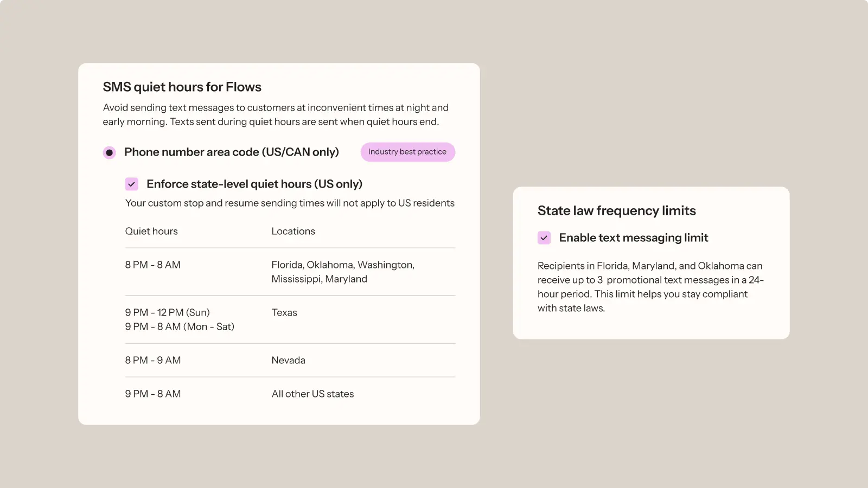Select the Phone number area code radio button
This screenshot has height=488, width=868.
[110, 153]
